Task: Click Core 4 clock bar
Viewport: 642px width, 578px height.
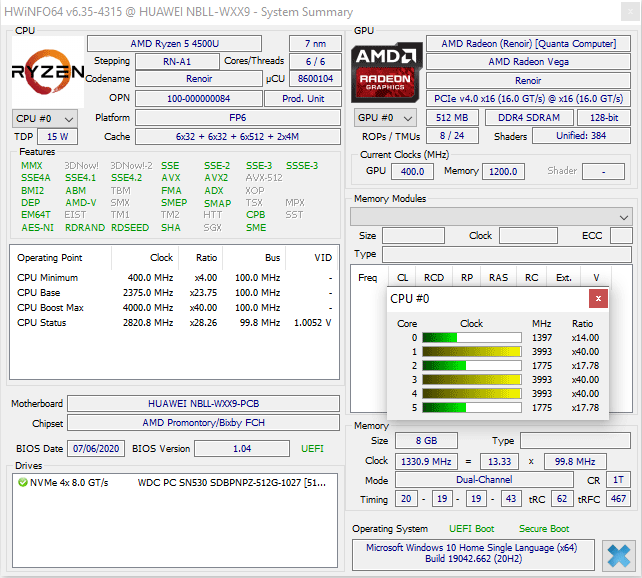Action: click(472, 393)
